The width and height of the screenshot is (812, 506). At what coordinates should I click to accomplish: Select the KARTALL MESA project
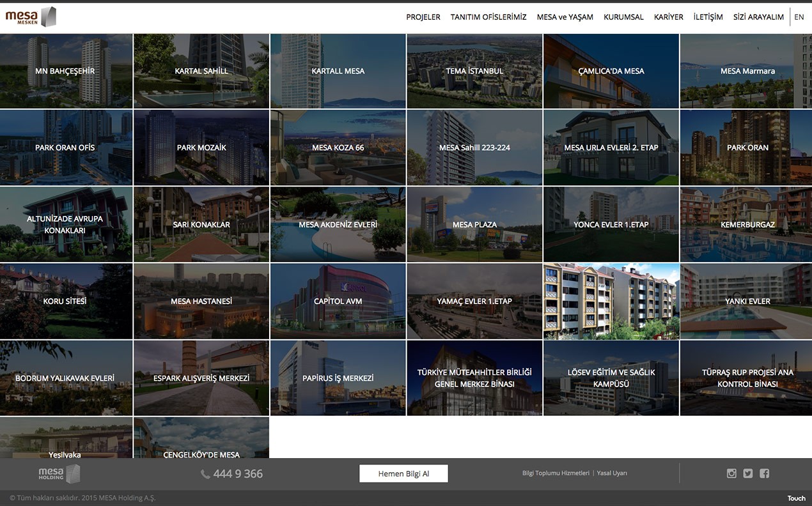coord(338,71)
